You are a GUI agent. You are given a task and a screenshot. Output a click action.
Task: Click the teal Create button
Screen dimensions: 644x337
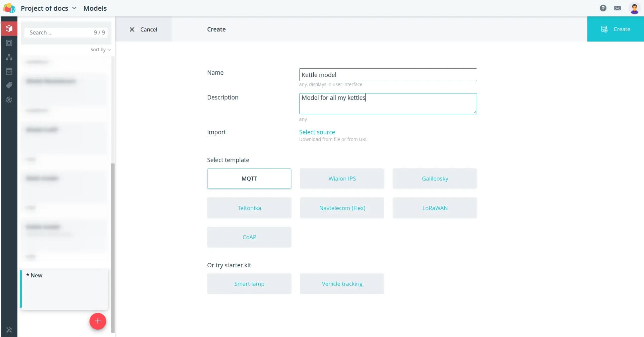coord(615,29)
